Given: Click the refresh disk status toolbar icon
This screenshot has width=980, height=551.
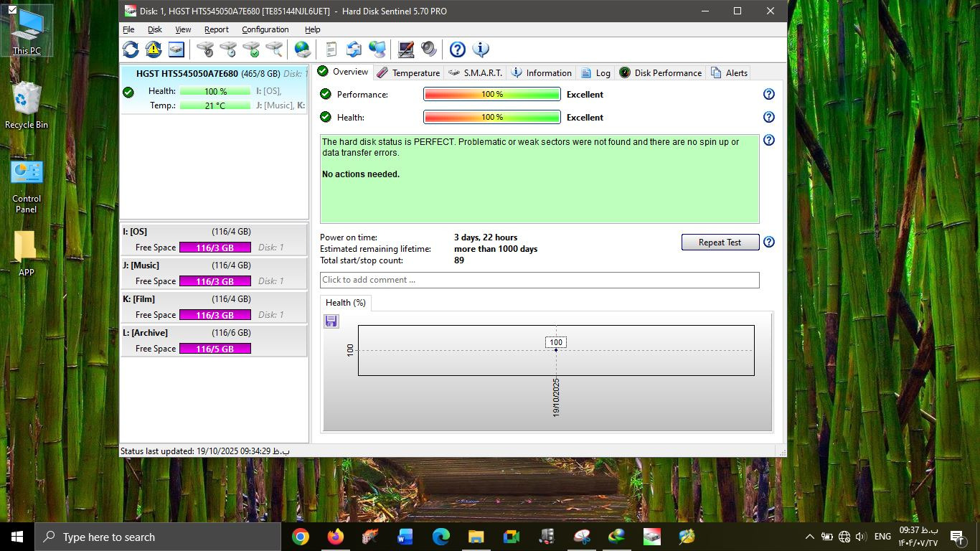Looking at the screenshot, I should pos(131,50).
